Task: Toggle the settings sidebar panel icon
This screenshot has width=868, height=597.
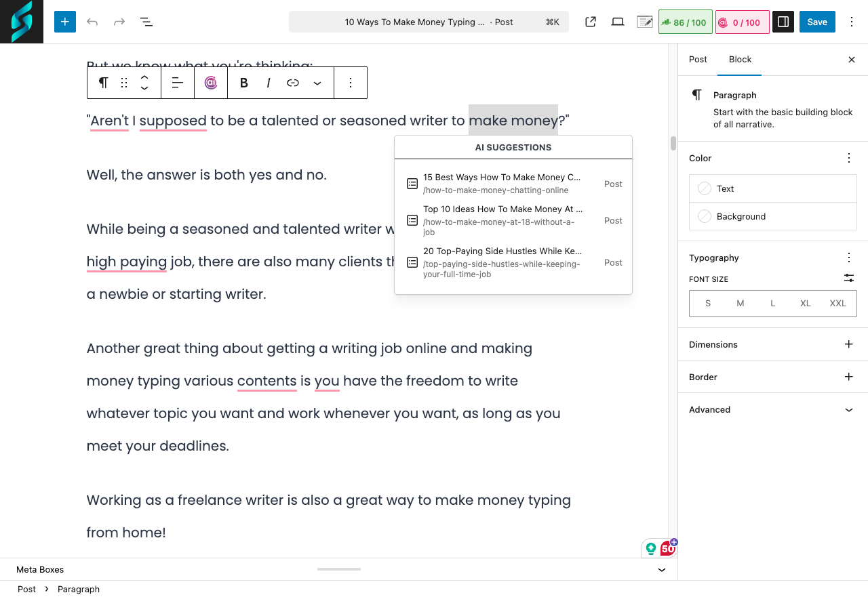Action: [x=783, y=22]
